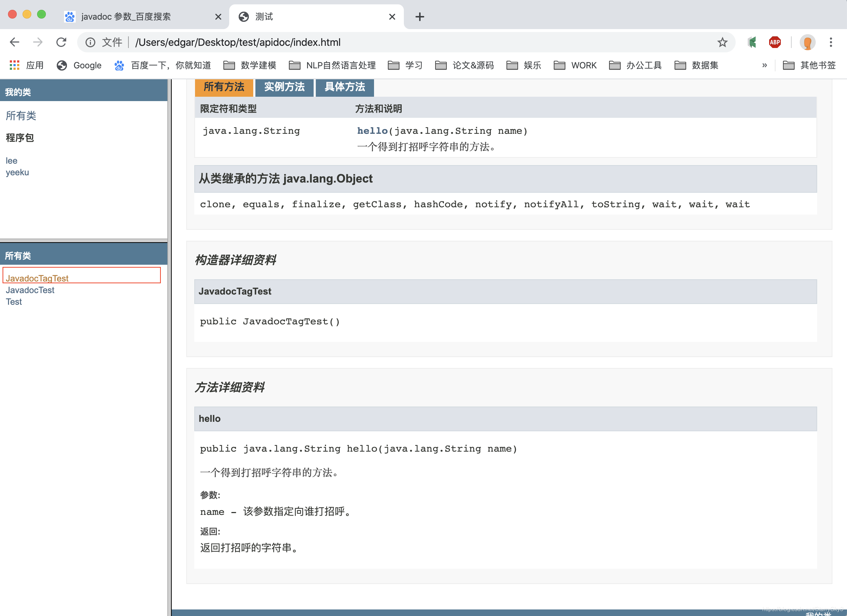This screenshot has height=616, width=847.
Task: Open the WORK bookmark folder
Action: 575,65
